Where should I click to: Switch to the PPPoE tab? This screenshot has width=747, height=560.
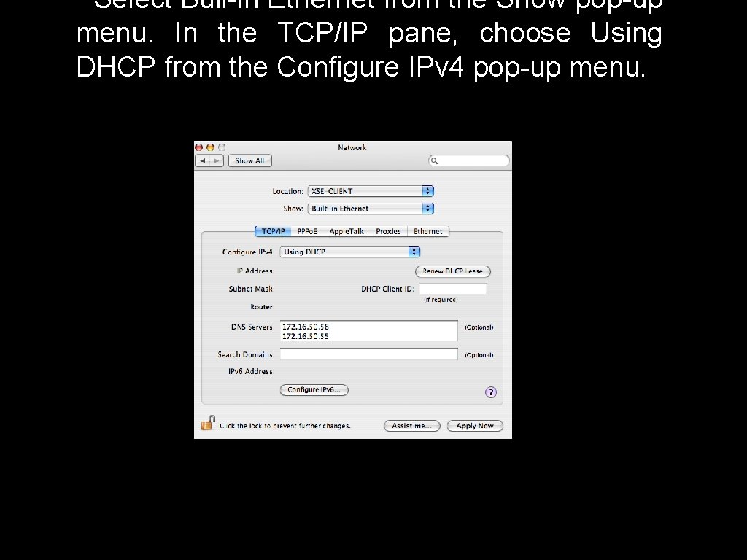coord(307,231)
